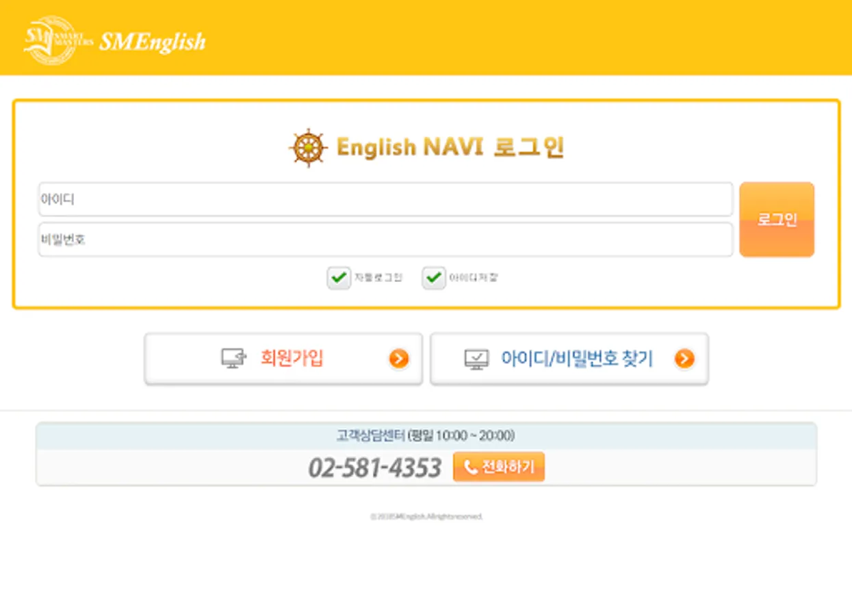Toggle the 아이디저장 checkbox
The height and width of the screenshot is (616, 852).
[x=434, y=278]
